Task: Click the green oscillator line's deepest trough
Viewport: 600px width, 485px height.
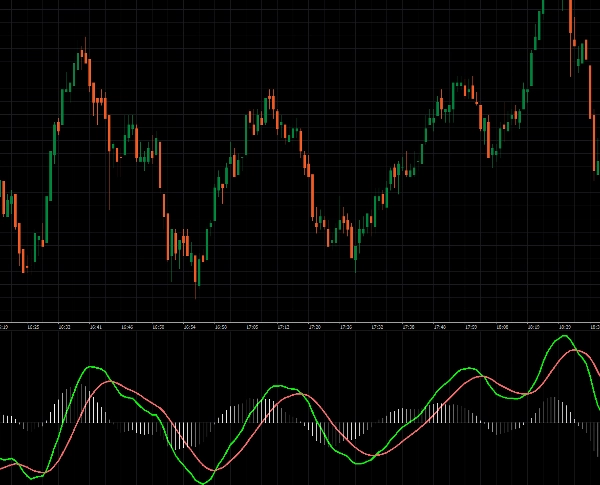Action: 204,482
